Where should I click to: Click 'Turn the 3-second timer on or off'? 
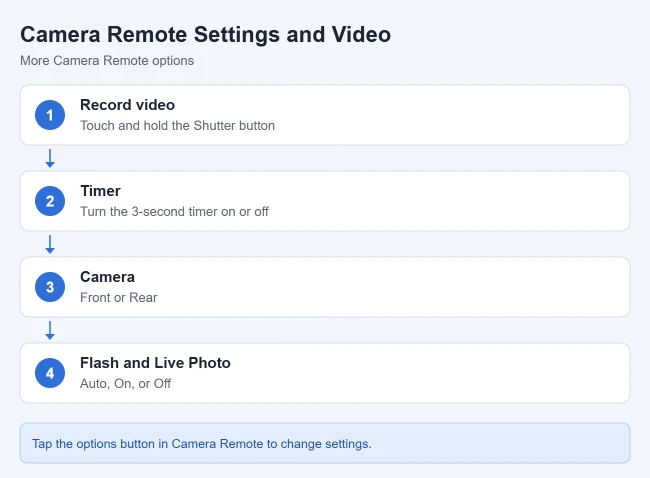[x=174, y=211]
